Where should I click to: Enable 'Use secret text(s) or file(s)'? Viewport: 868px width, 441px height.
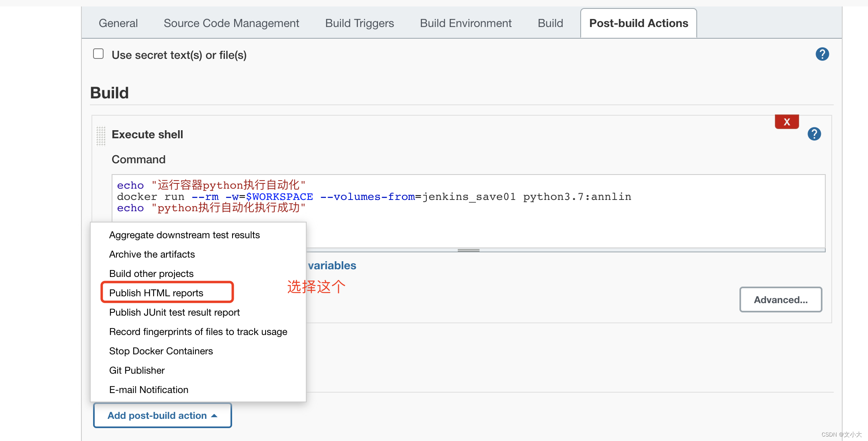[98, 53]
